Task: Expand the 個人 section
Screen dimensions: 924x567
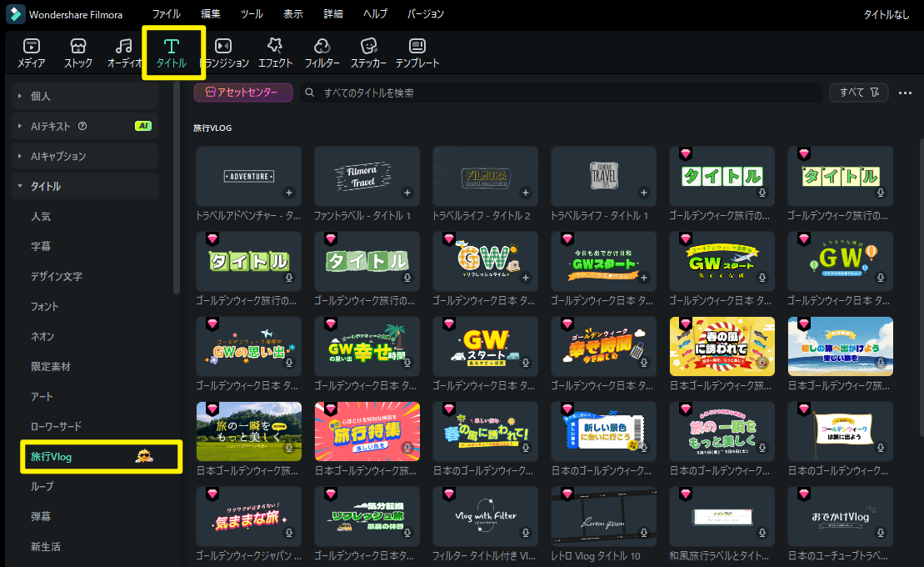Action: pos(19,96)
